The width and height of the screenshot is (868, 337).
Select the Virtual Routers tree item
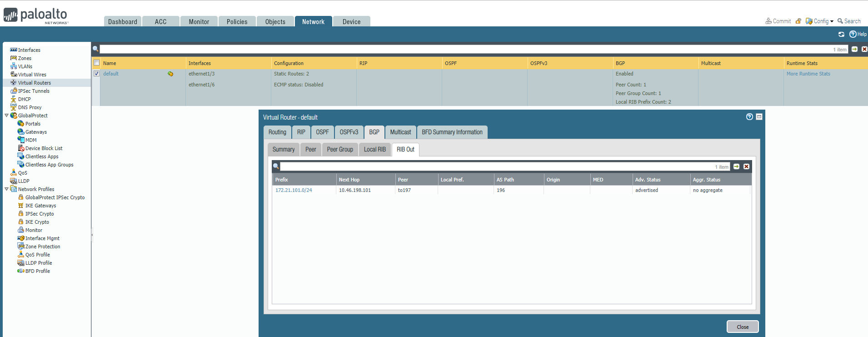point(35,83)
